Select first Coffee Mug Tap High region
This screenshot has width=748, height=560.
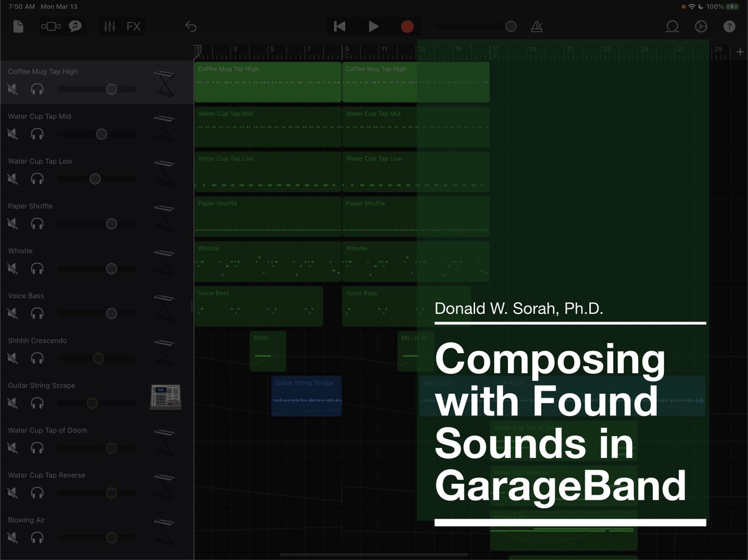point(268,82)
